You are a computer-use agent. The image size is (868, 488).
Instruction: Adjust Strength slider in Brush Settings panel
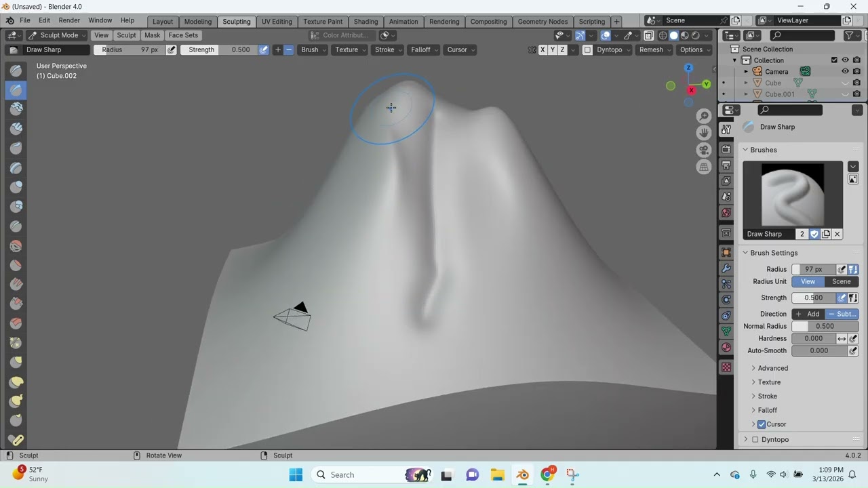(814, 298)
